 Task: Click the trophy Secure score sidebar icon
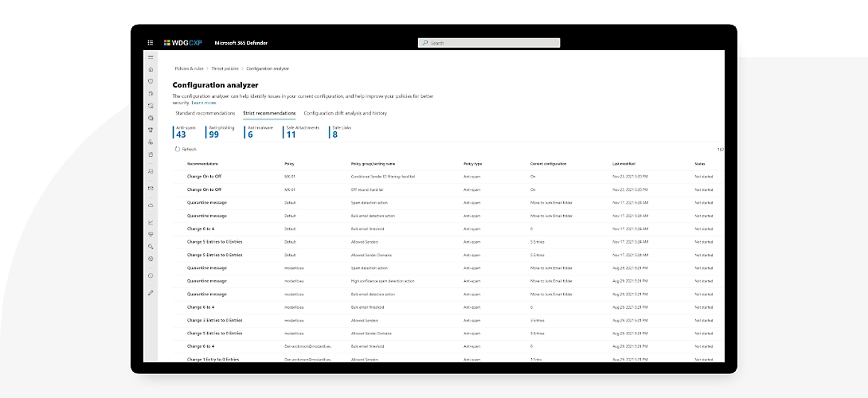point(151,130)
